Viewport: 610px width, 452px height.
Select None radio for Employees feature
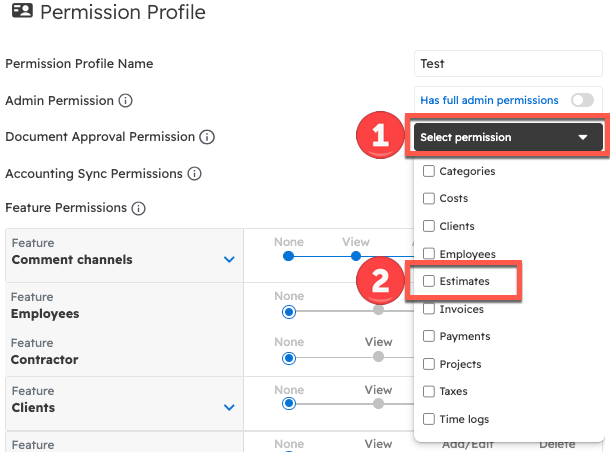click(289, 311)
